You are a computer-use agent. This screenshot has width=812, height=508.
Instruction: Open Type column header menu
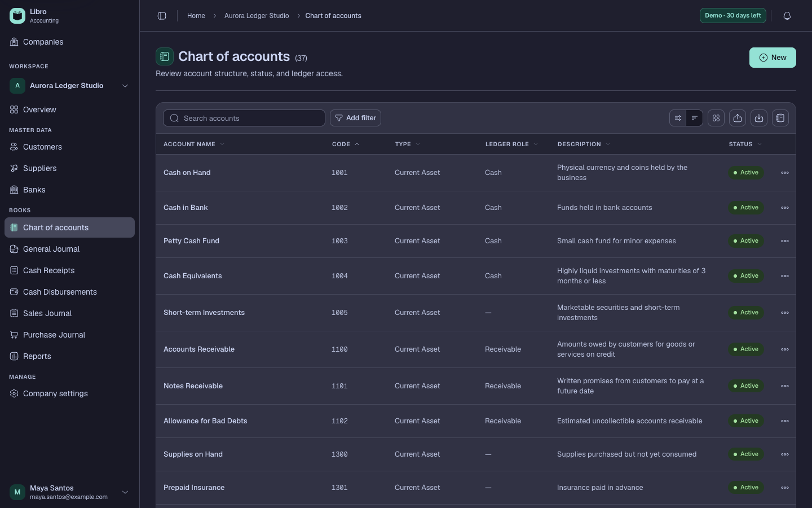(x=408, y=144)
